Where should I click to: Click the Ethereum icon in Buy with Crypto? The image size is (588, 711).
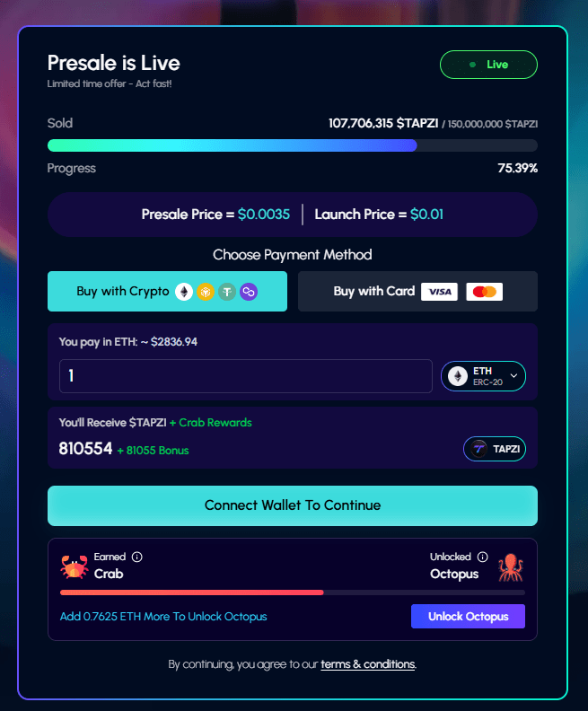coord(184,292)
